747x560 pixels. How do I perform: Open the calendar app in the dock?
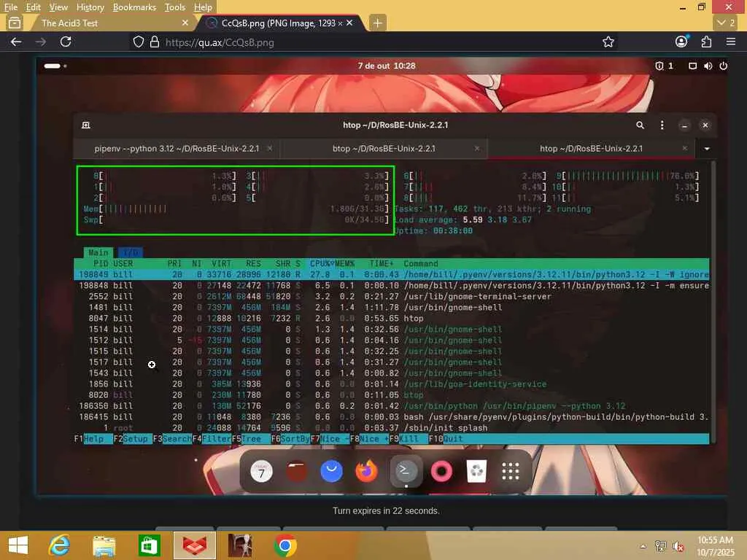(x=261, y=472)
